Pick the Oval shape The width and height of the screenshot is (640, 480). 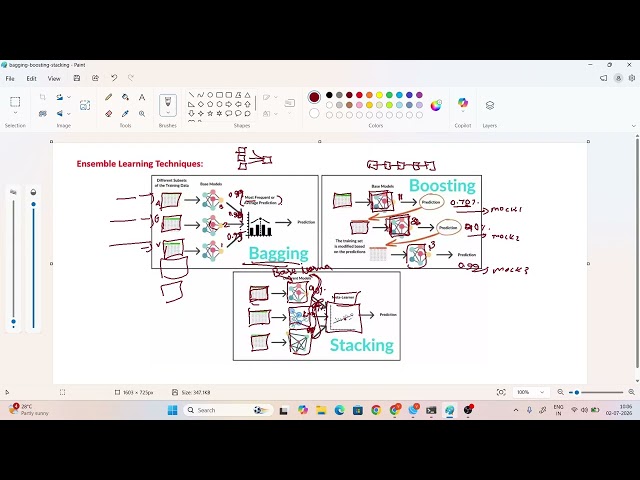click(x=210, y=95)
